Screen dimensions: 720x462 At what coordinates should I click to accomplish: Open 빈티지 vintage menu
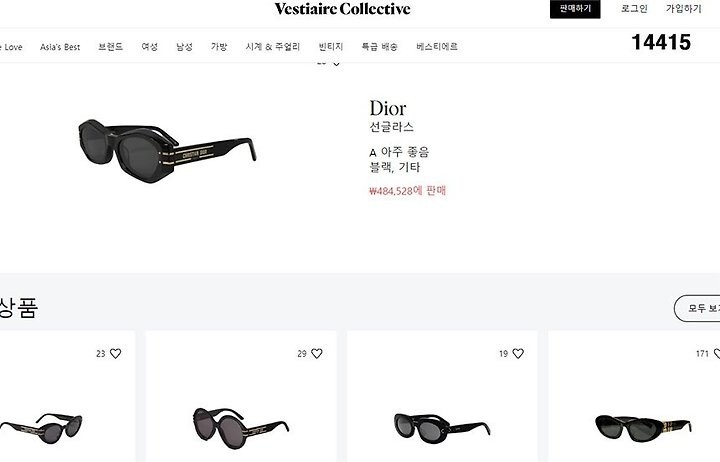click(x=331, y=47)
